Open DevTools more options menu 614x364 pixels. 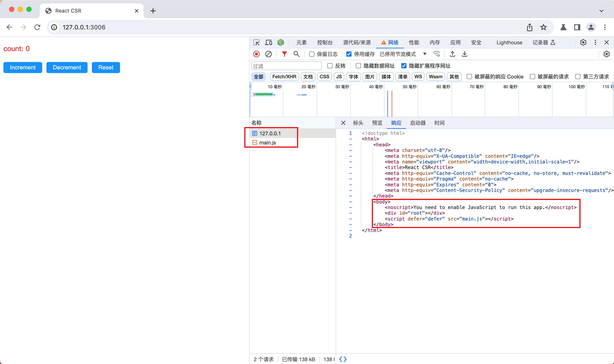coord(595,42)
